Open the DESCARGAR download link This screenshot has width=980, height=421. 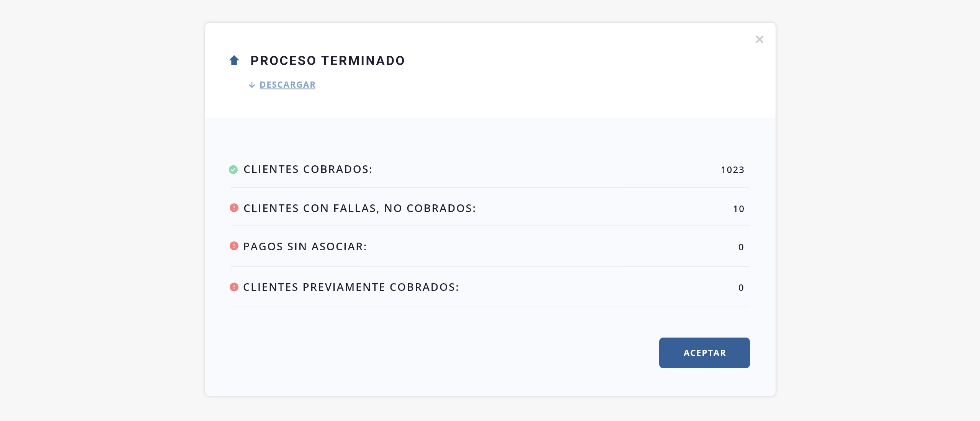click(x=287, y=85)
